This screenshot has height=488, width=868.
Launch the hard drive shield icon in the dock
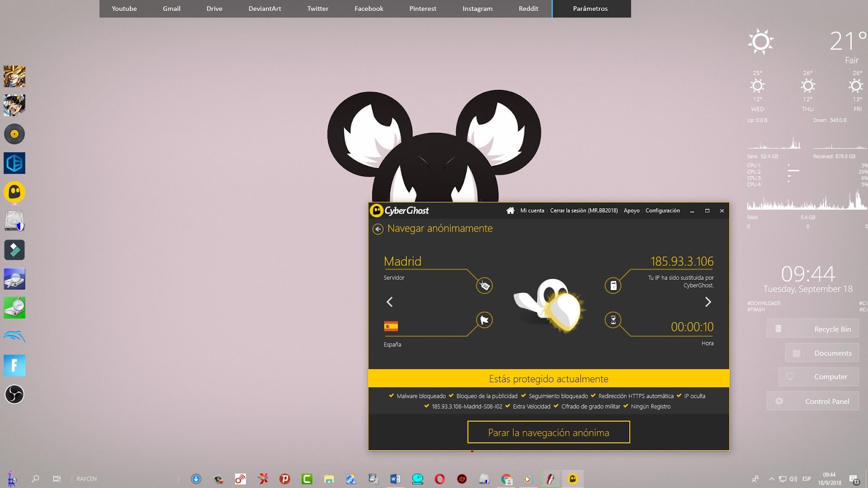(15, 221)
